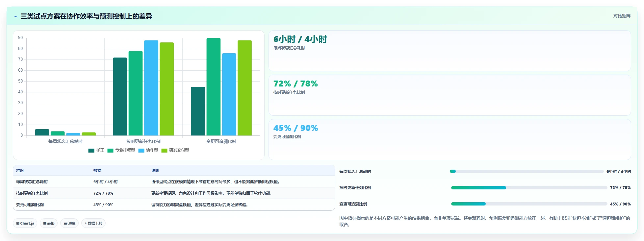Toggle the 手工 dataset in chart legend
This screenshot has height=241, width=644.
point(96,150)
